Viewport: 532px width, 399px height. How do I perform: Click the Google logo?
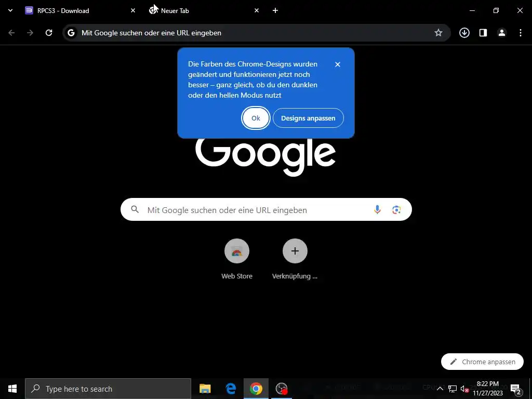click(265, 157)
